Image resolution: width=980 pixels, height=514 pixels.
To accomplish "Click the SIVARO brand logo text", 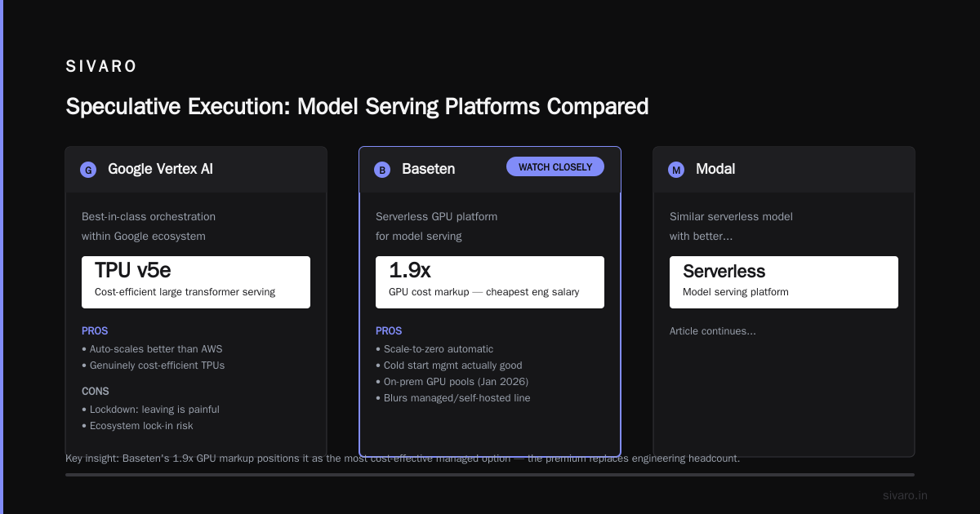I will 101,67.
